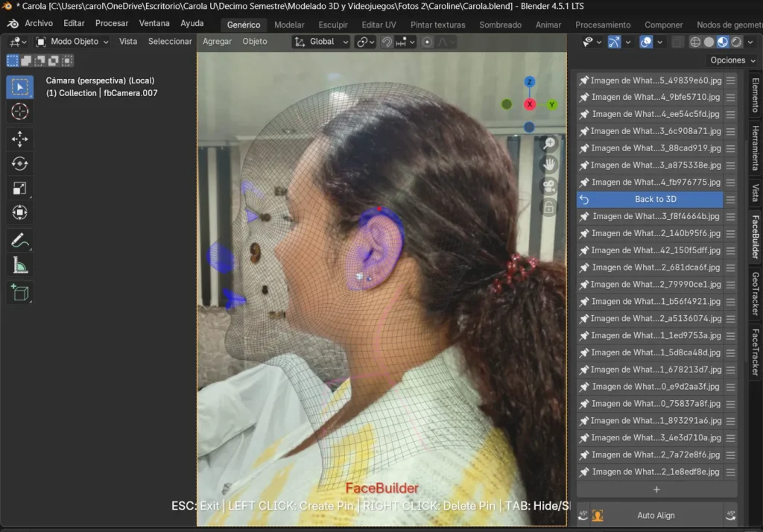The width and height of the screenshot is (763, 532).
Task: Choose the Rotate tool
Action: (20, 164)
